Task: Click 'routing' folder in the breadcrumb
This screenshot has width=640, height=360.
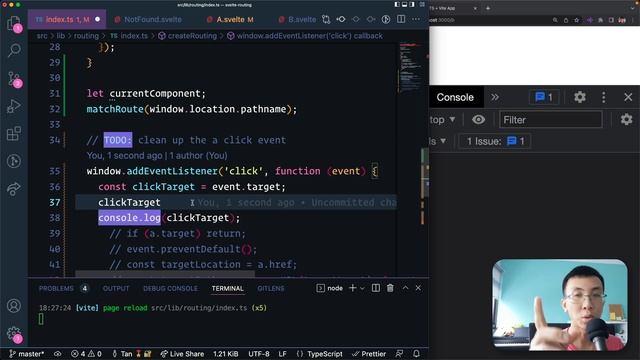Action: pos(86,36)
